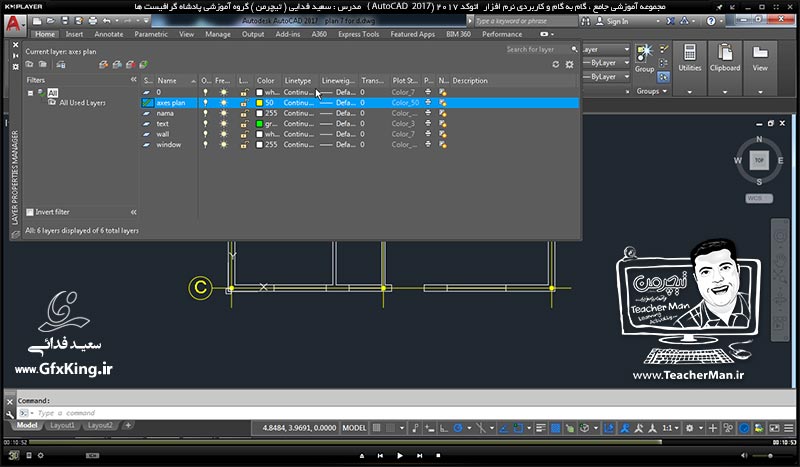Toggle Ortho mode in the status bar

(444, 428)
